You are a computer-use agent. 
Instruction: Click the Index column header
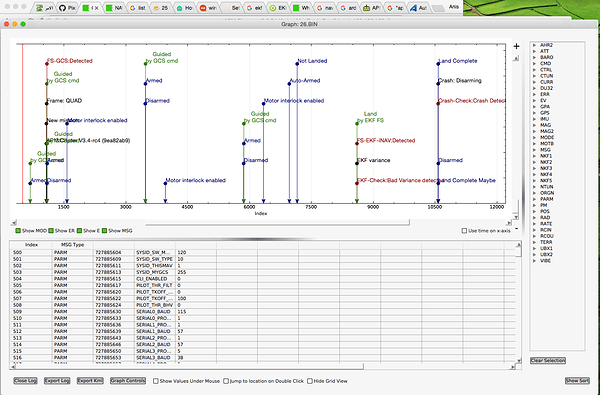[x=31, y=245]
